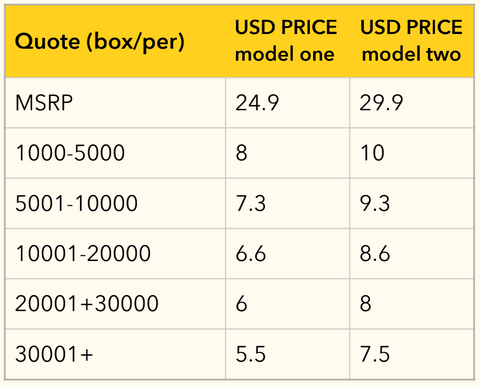
Task: Click the 'Quote (box/per)' header cell
Action: [x=115, y=42]
